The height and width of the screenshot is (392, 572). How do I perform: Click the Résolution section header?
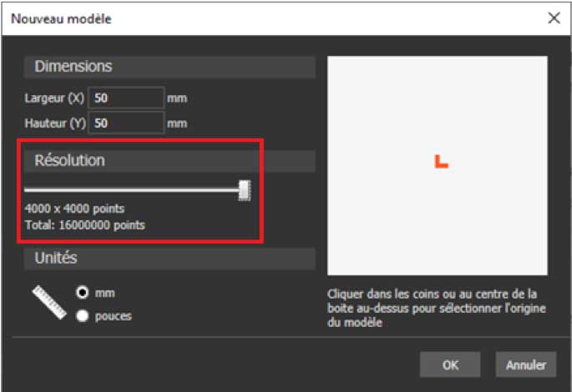69,160
